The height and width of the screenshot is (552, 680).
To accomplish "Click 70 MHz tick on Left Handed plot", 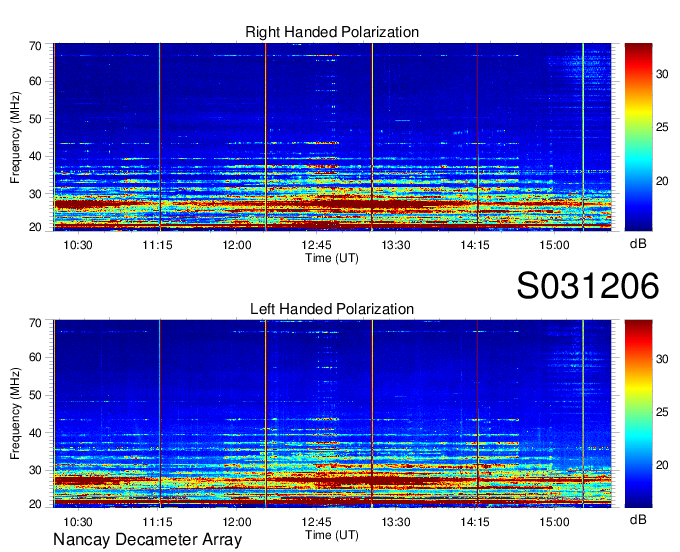I will pyautogui.click(x=35, y=323).
